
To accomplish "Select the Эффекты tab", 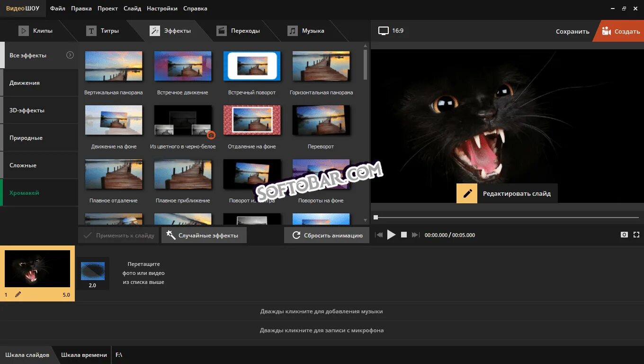I will pos(170,31).
